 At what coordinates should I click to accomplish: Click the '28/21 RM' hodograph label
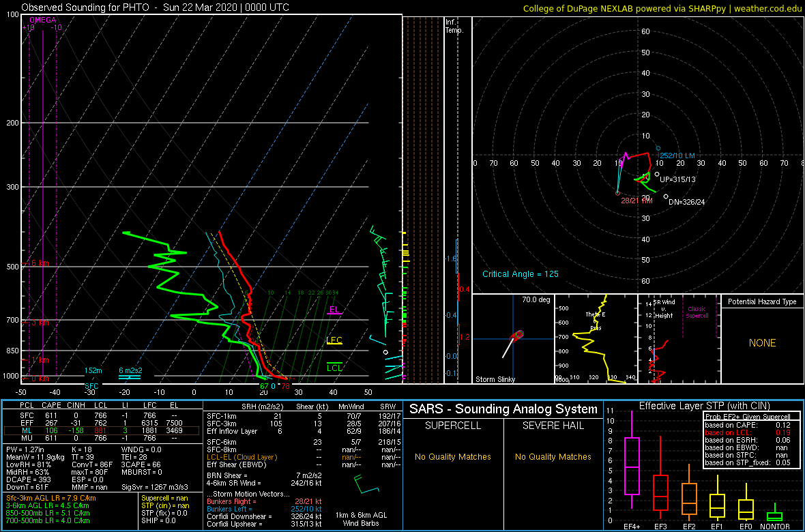636,201
